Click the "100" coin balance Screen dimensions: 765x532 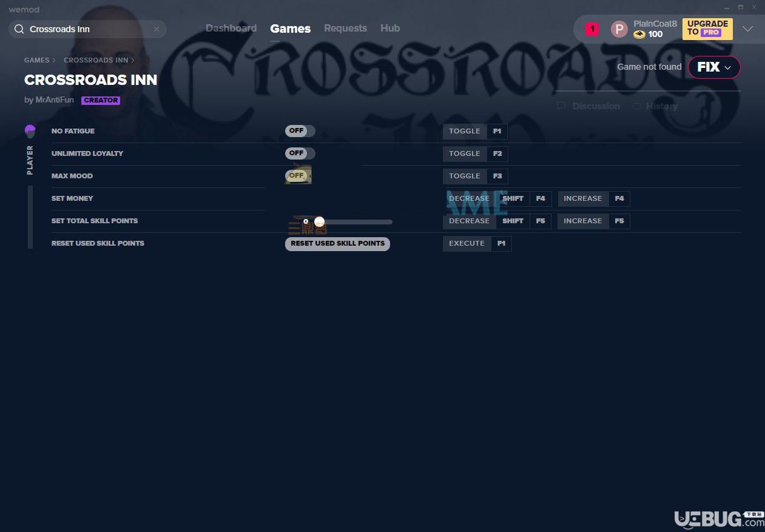656,35
